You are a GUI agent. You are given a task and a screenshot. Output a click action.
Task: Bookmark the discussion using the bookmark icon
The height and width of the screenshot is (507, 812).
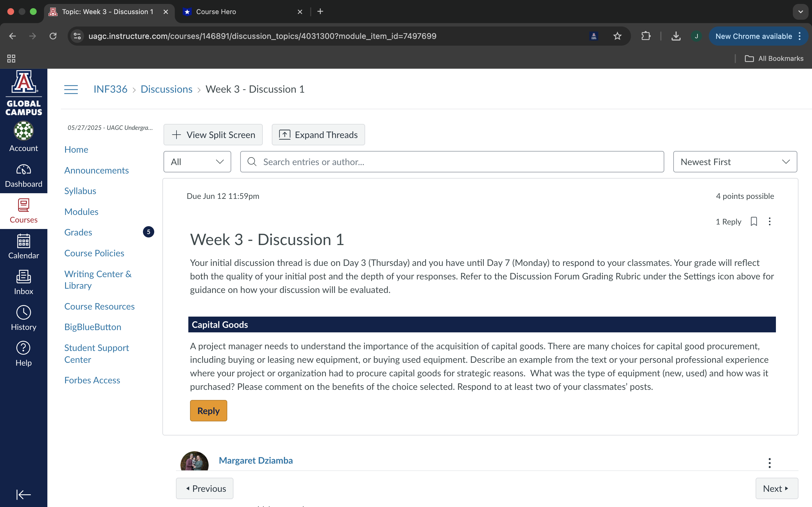pos(753,221)
